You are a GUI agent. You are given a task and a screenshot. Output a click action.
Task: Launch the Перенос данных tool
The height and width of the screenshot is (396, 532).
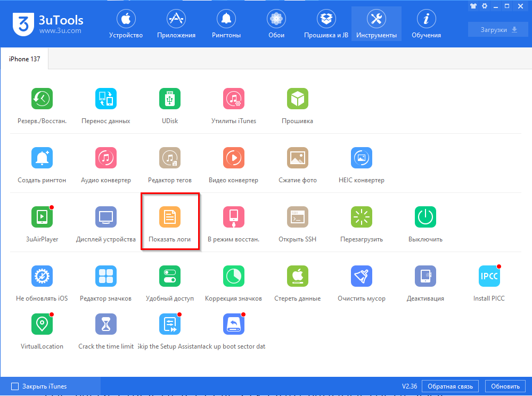coord(106,99)
